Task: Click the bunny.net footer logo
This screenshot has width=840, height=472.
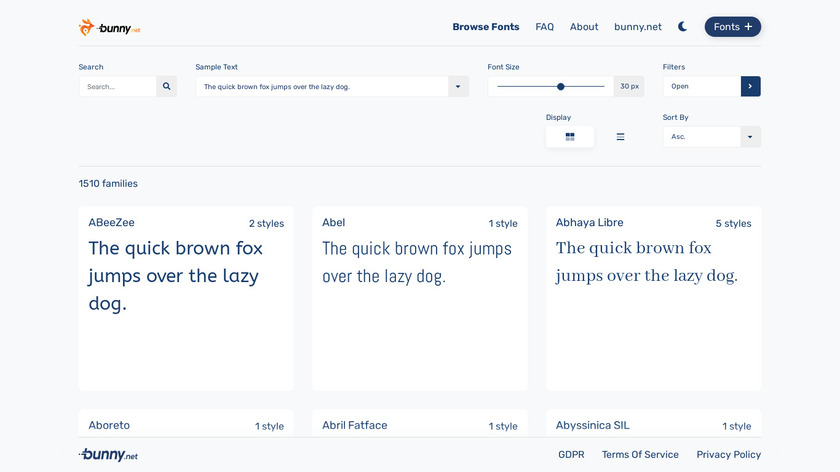Action: click(x=108, y=455)
